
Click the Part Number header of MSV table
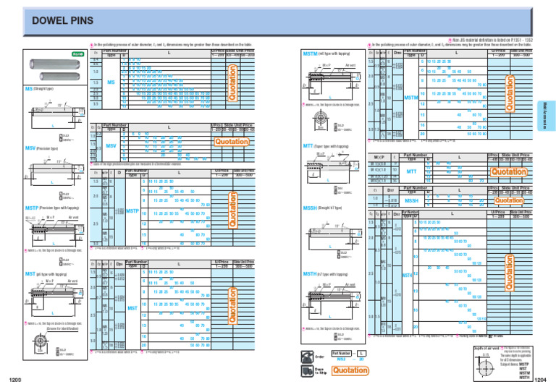coord(115,125)
